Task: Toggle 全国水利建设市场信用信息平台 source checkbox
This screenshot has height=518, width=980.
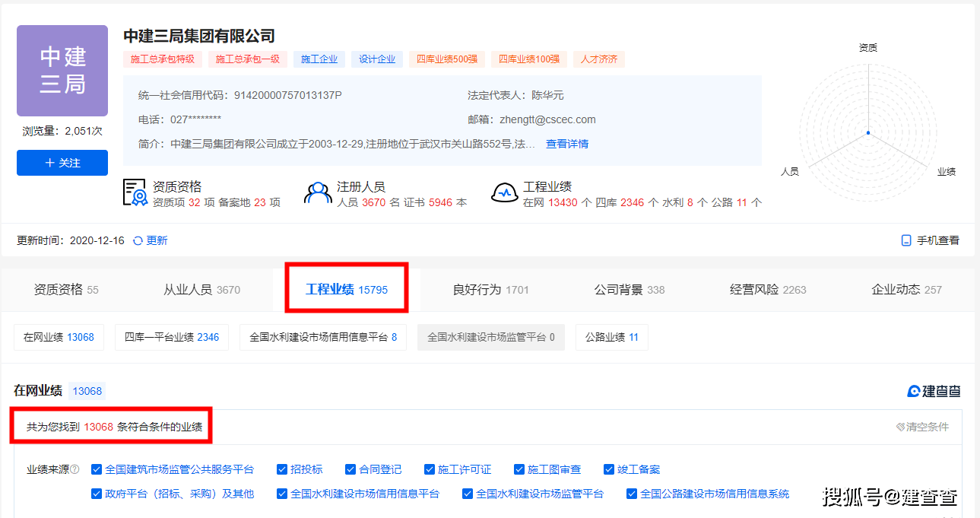Action: coord(282,494)
